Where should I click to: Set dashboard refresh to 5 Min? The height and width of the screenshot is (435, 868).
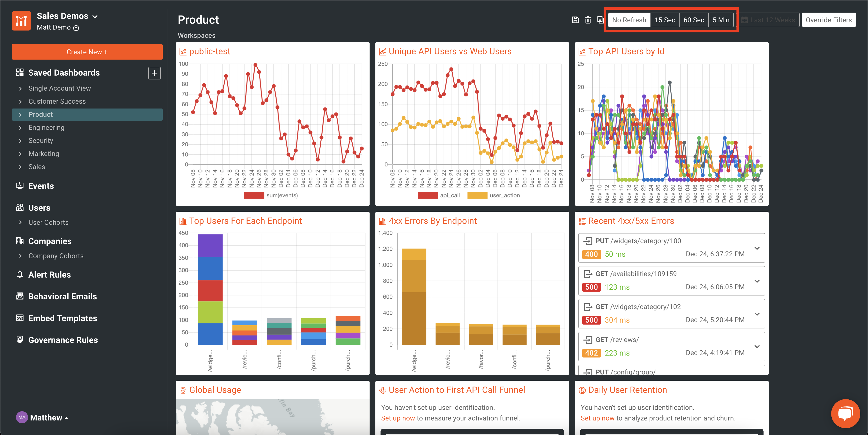721,20
